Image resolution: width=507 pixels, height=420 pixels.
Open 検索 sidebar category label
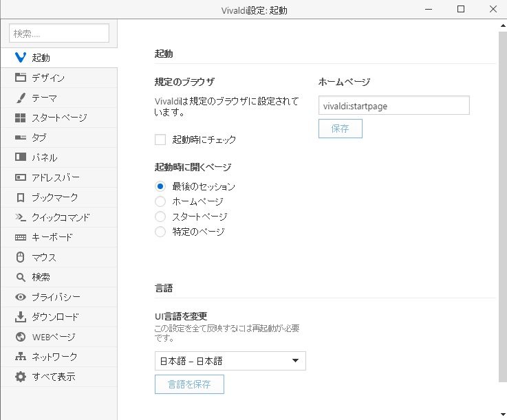tap(41, 277)
